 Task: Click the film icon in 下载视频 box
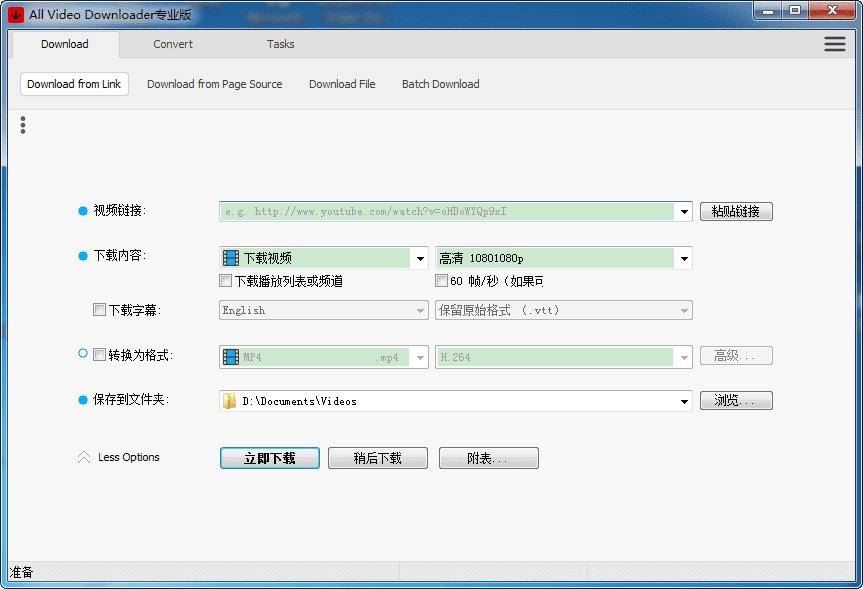pyautogui.click(x=231, y=258)
